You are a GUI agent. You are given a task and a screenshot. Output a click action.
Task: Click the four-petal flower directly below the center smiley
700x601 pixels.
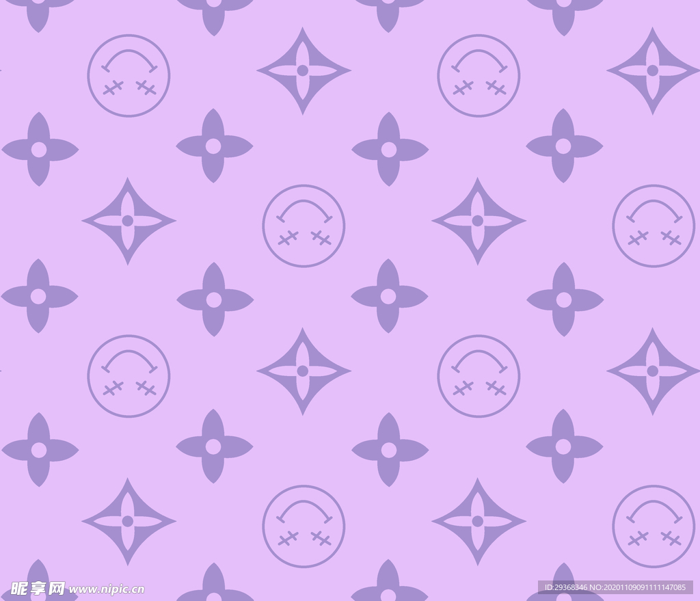pos(215,299)
